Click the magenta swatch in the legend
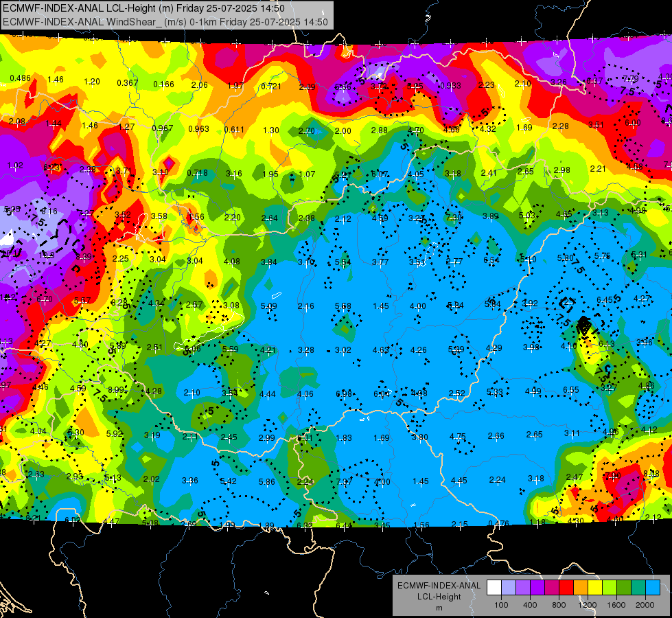672x618 pixels. tap(552, 588)
